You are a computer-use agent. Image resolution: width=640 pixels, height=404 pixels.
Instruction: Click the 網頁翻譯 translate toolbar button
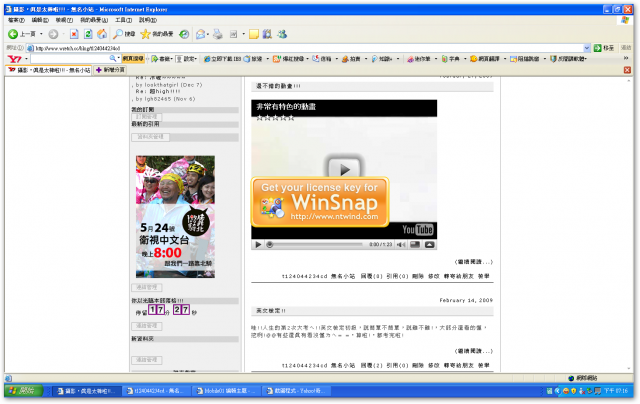click(x=485, y=59)
